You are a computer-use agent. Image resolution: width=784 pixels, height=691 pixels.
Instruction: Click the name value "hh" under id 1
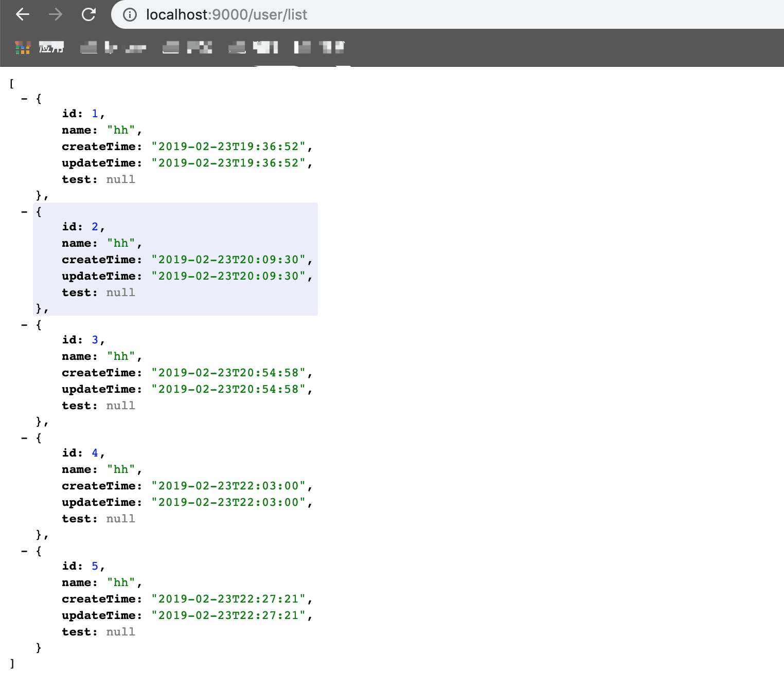121,130
